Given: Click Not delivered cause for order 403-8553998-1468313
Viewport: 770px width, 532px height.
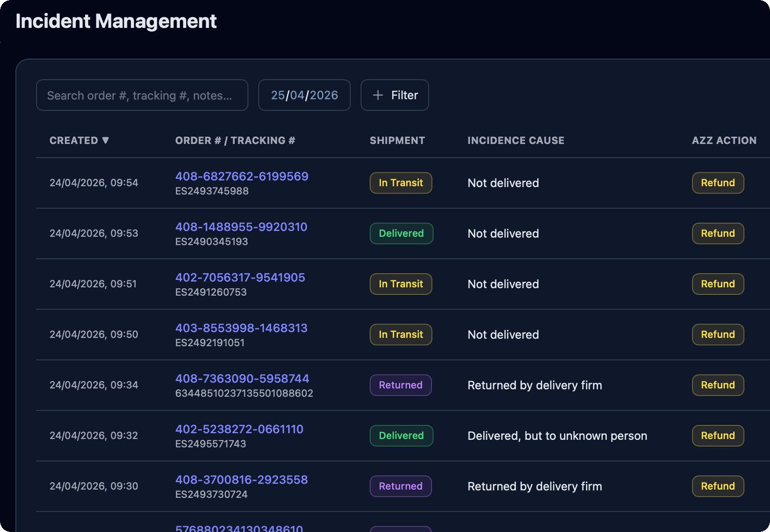Looking at the screenshot, I should tap(503, 335).
